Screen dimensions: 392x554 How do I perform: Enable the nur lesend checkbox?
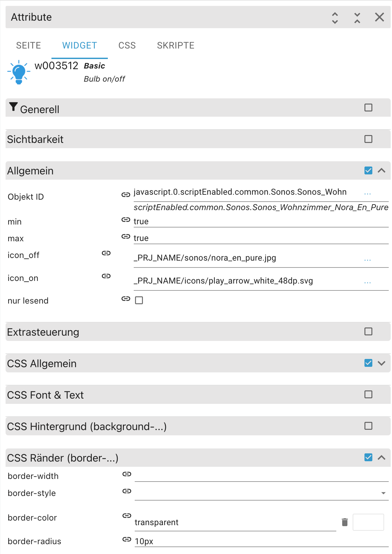(x=139, y=300)
